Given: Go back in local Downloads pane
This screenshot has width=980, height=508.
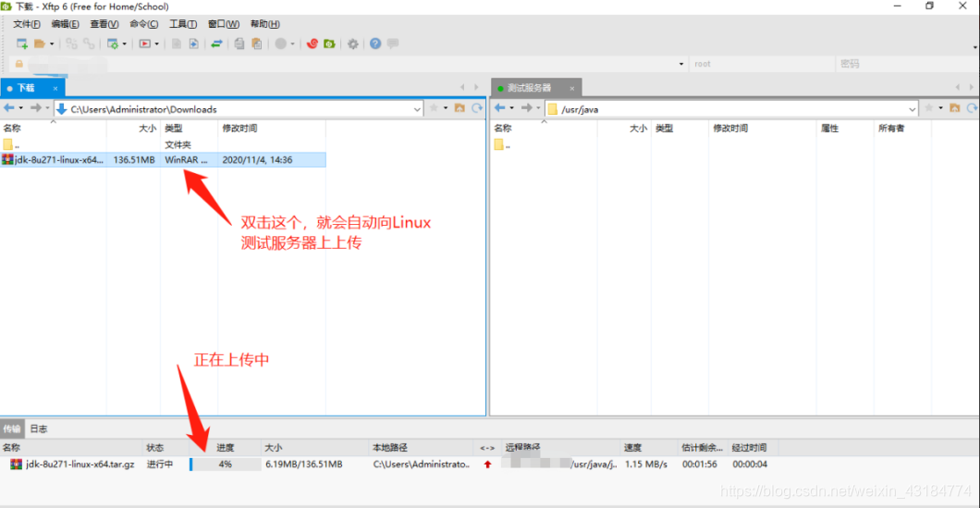Looking at the screenshot, I should 9,108.
